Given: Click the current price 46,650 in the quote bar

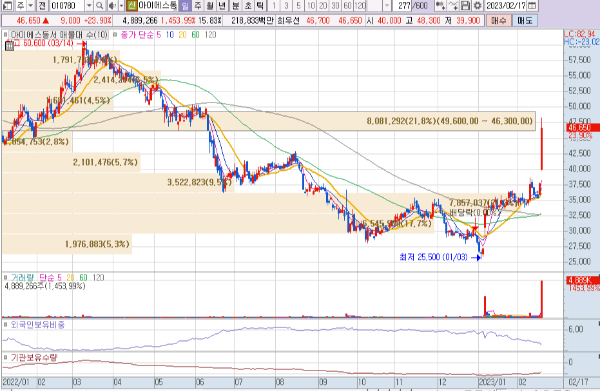Looking at the screenshot, I should pyautogui.click(x=28, y=20).
